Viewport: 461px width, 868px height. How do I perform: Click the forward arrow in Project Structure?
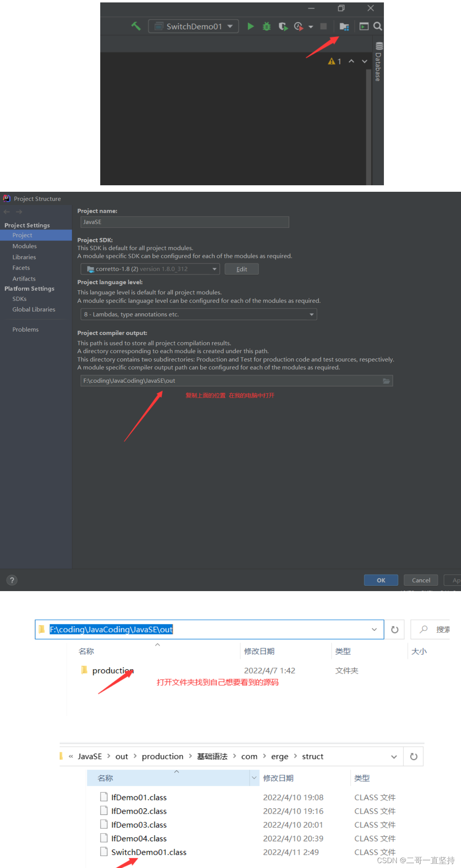(x=19, y=212)
